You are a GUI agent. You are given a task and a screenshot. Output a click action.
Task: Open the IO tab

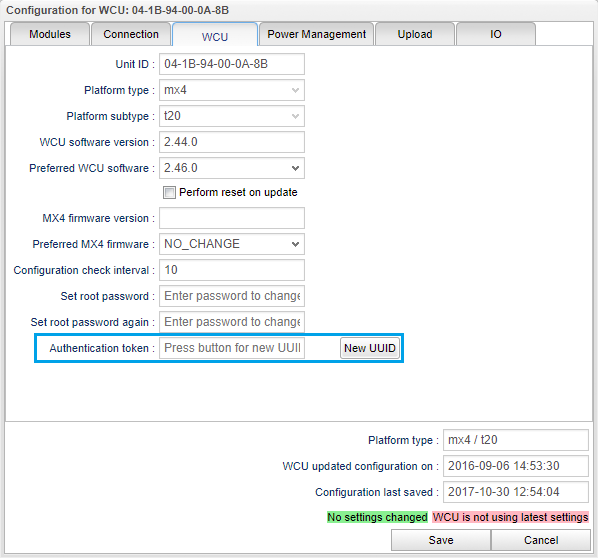pyautogui.click(x=496, y=34)
